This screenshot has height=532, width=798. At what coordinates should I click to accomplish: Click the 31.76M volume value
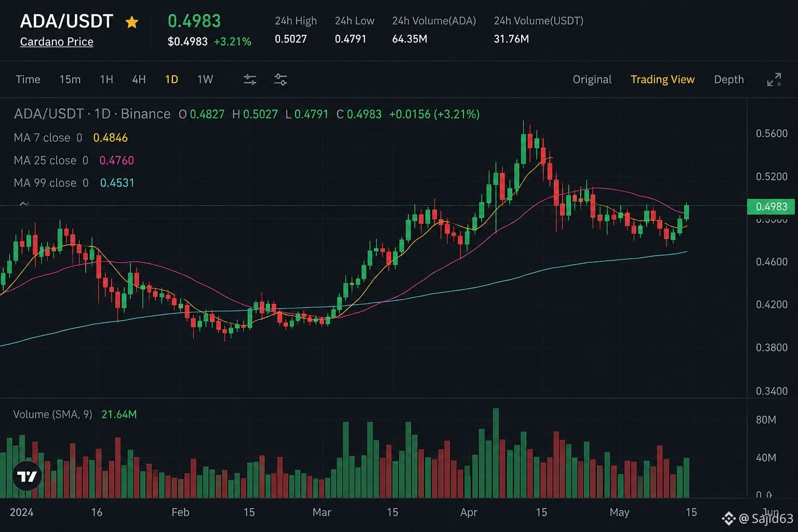[x=511, y=39]
